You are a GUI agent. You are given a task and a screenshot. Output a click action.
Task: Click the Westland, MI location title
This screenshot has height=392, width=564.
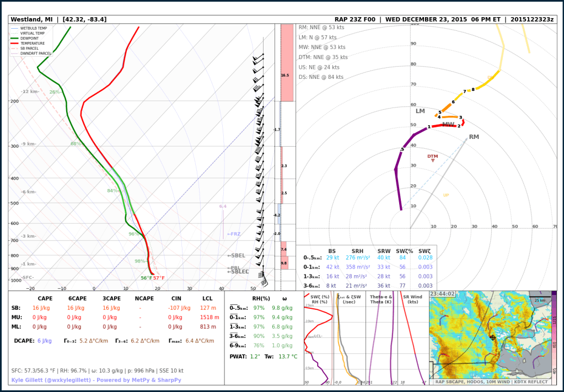point(58,19)
